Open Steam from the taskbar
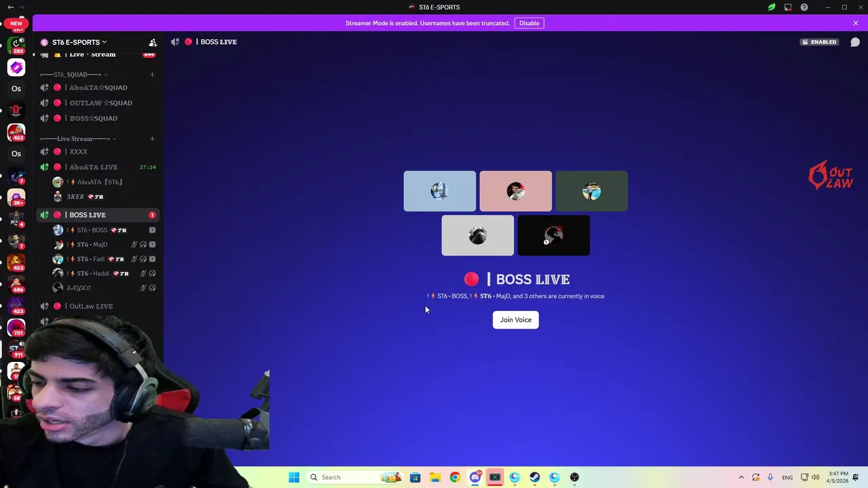 click(534, 477)
